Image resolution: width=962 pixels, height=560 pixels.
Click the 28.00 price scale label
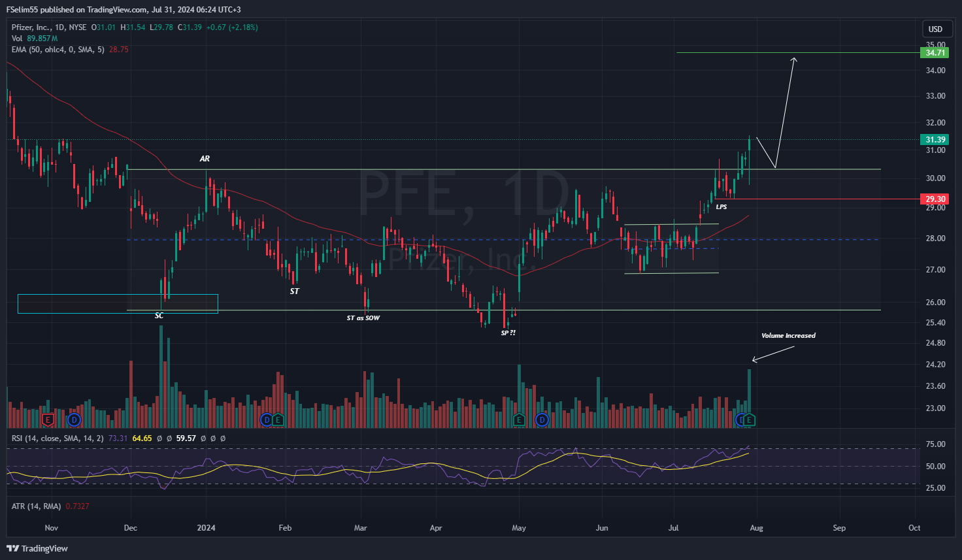[935, 239]
